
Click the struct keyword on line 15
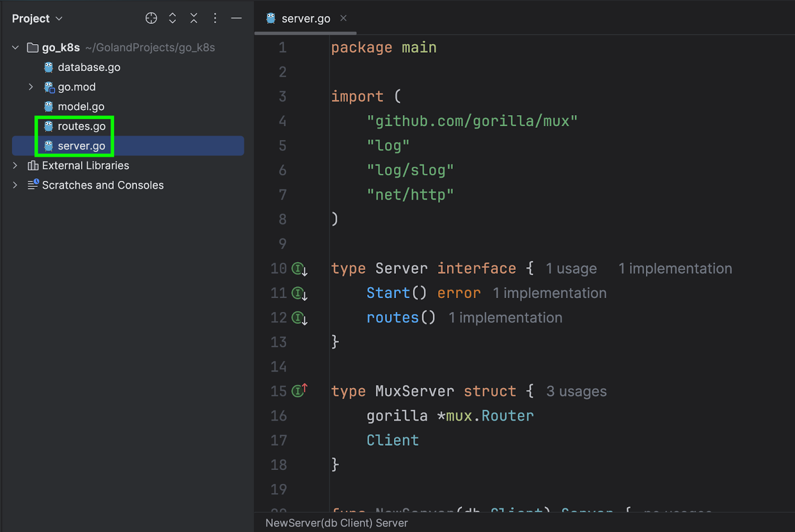pos(490,391)
